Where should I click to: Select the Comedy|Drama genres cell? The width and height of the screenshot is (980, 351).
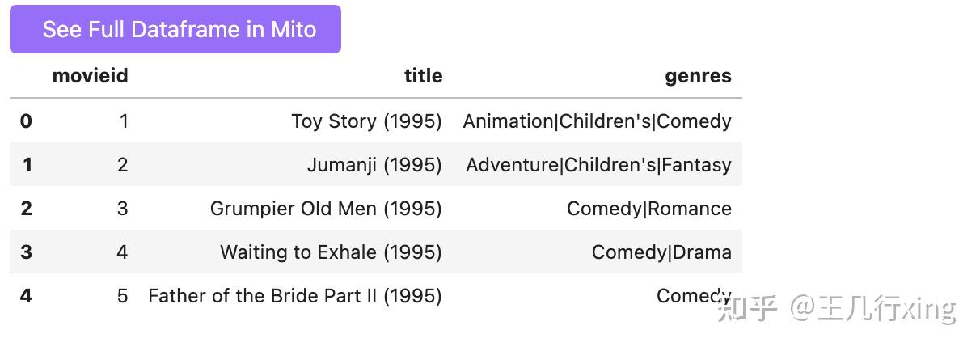tap(661, 252)
